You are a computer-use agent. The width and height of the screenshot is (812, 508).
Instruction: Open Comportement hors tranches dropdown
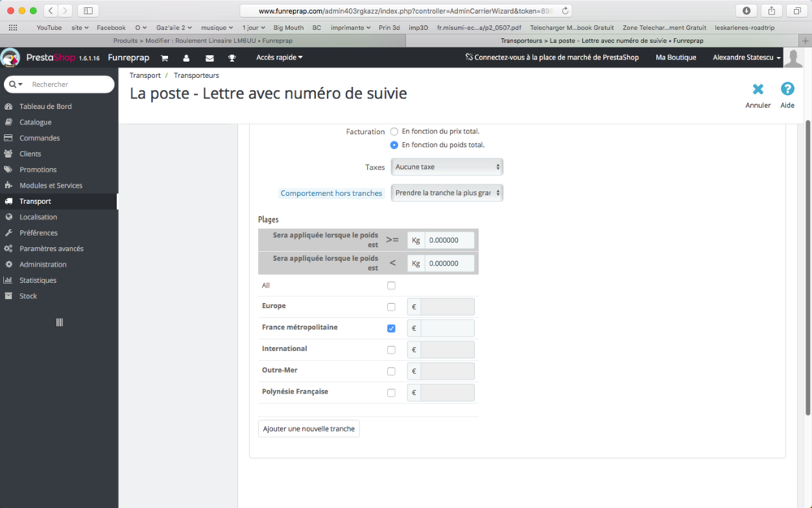447,193
